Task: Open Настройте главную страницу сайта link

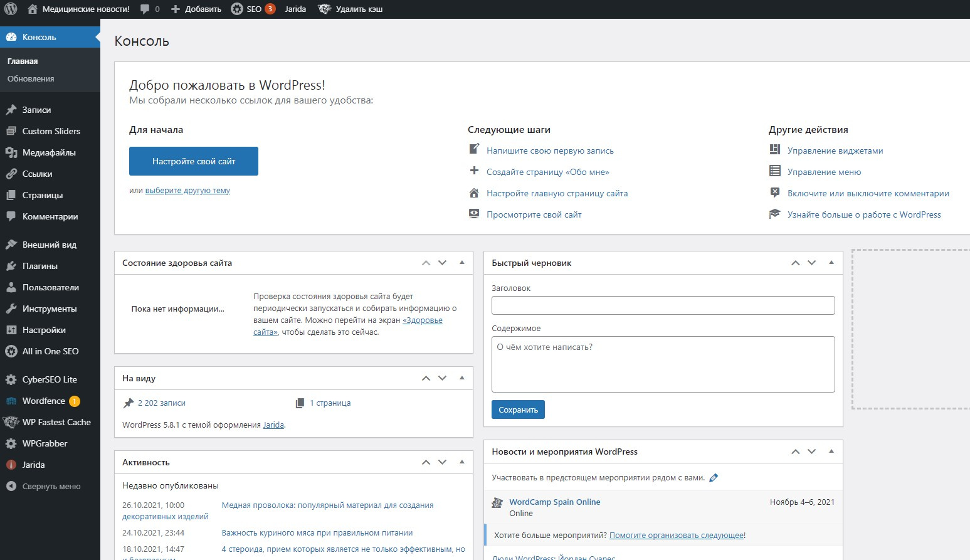Action: click(557, 193)
